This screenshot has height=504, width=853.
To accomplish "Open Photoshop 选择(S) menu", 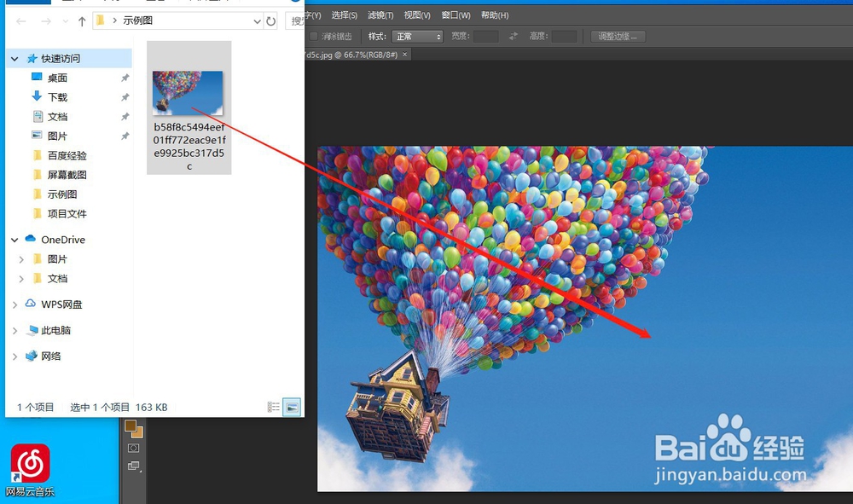I will click(x=345, y=15).
